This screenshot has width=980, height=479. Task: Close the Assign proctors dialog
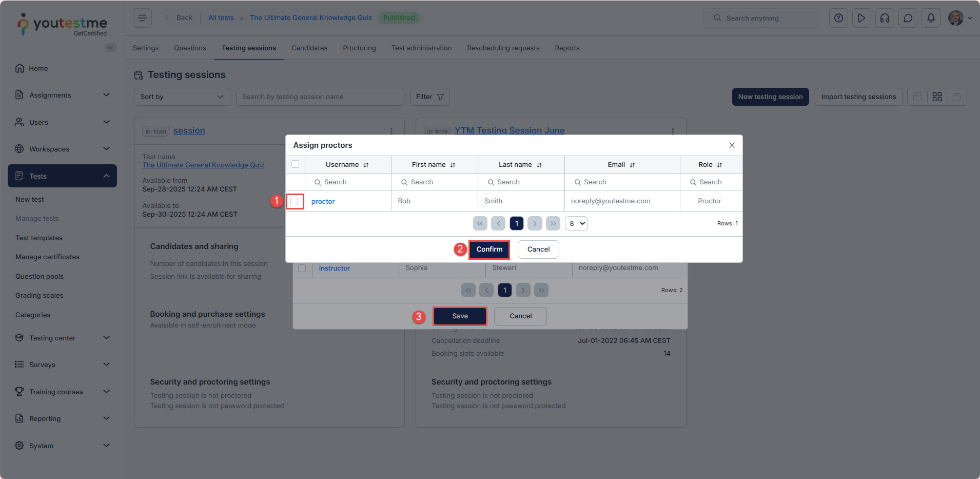click(732, 145)
